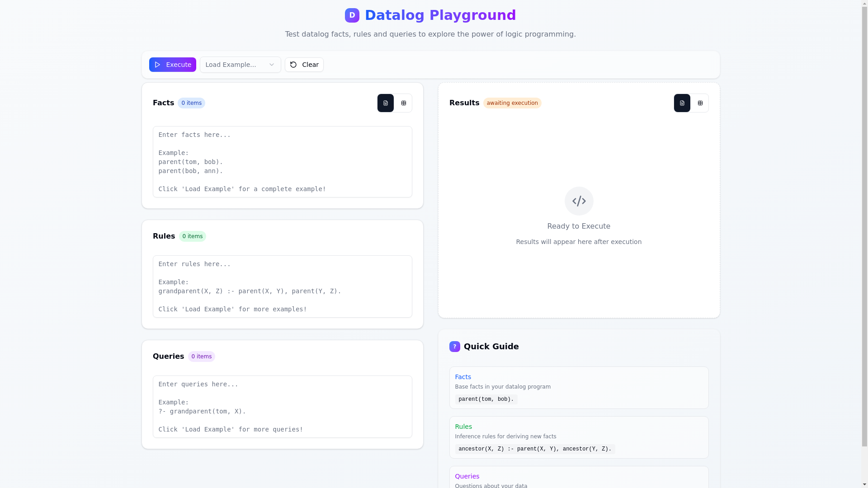Click the Facts 0 items badge
The image size is (868, 488).
point(191,103)
